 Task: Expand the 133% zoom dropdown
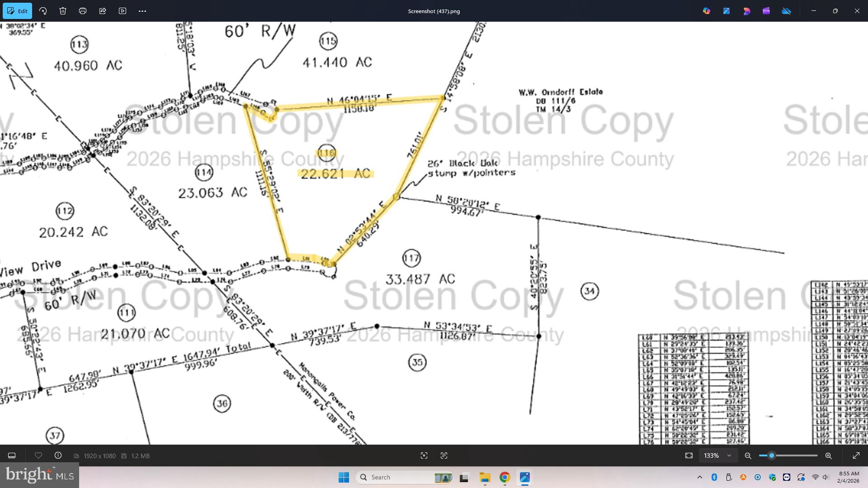pyautogui.click(x=729, y=455)
